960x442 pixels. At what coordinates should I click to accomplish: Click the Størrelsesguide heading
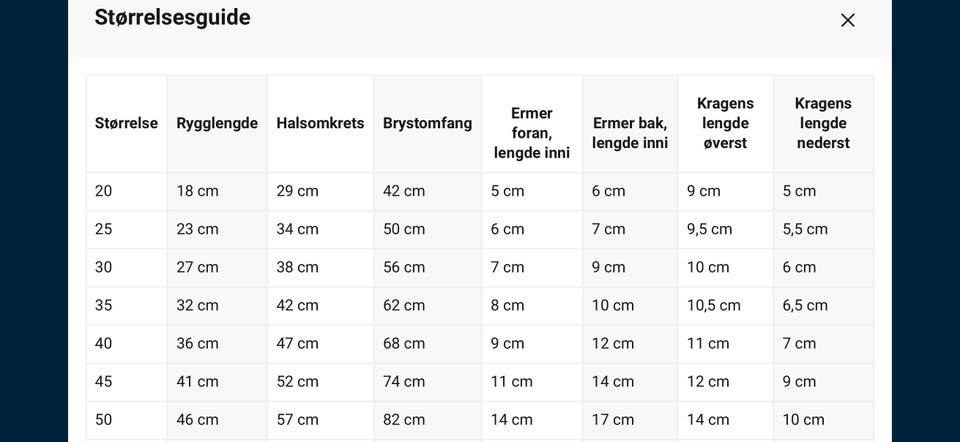coord(172,17)
